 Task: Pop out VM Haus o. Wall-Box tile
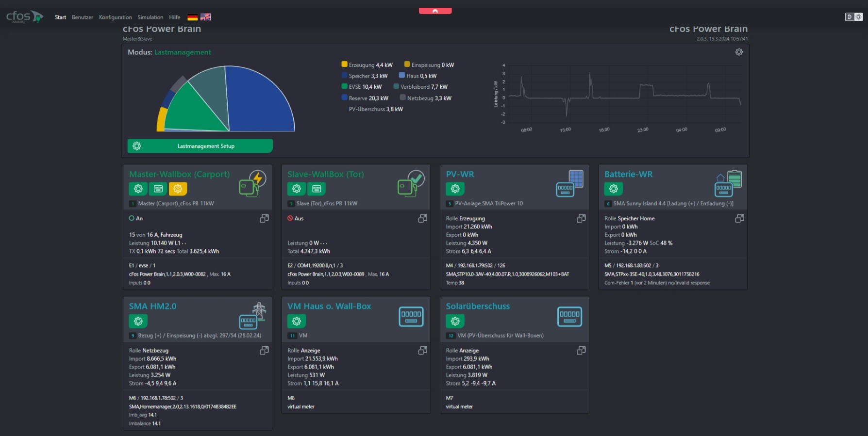tap(423, 350)
